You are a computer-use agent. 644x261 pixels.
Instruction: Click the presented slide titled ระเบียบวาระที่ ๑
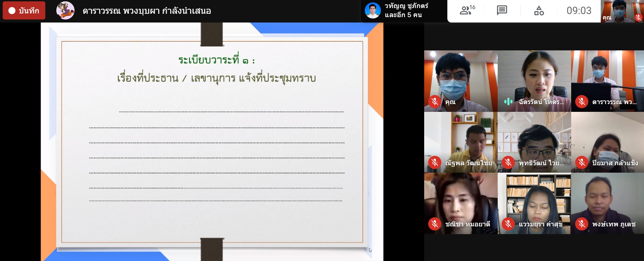click(x=212, y=141)
